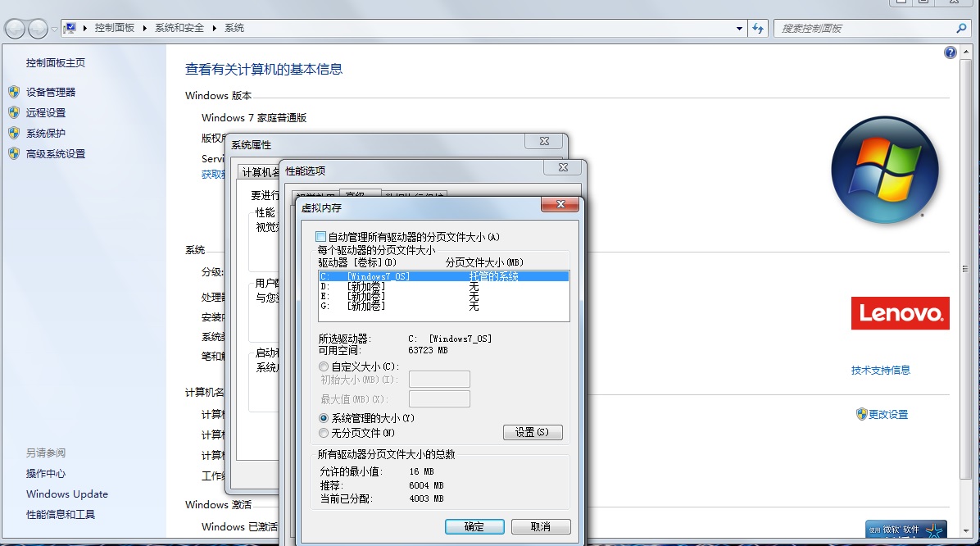Enable 自动管理所有驱动器的分页文件大小 checkbox
This screenshot has width=980, height=546.
click(x=321, y=237)
